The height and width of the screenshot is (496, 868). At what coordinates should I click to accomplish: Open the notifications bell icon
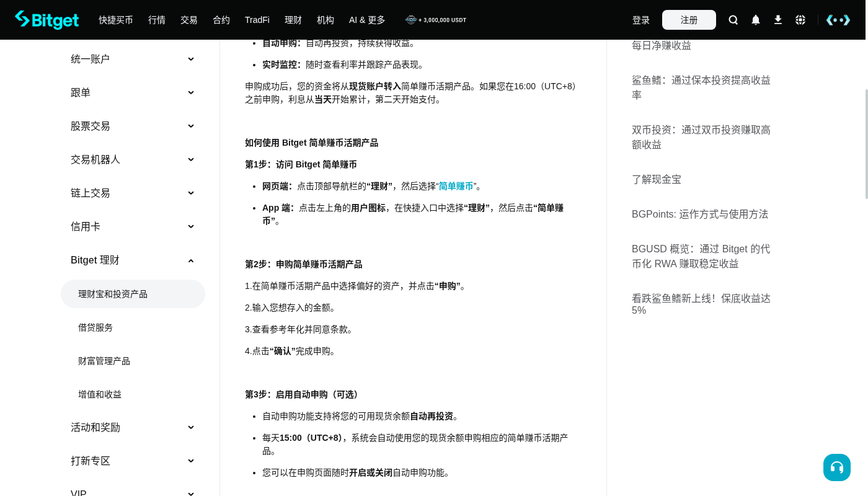[x=756, y=20]
